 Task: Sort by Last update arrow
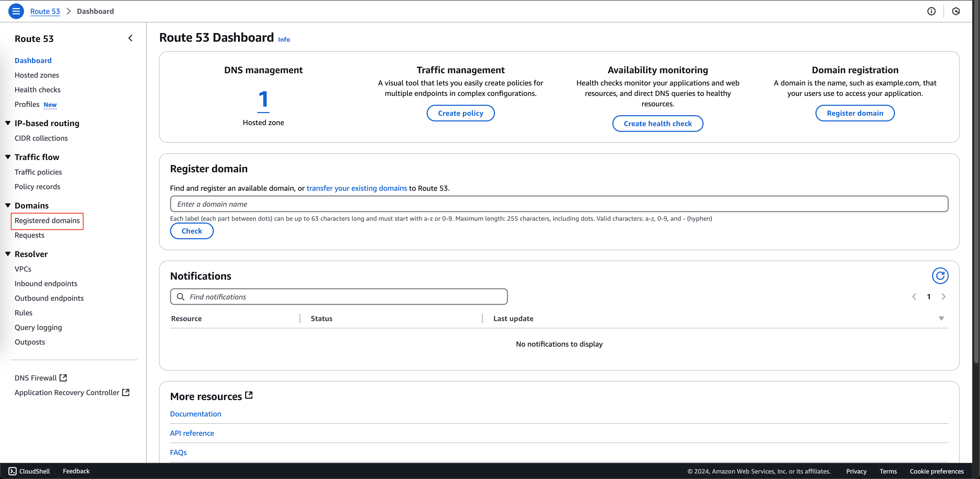pos(941,318)
